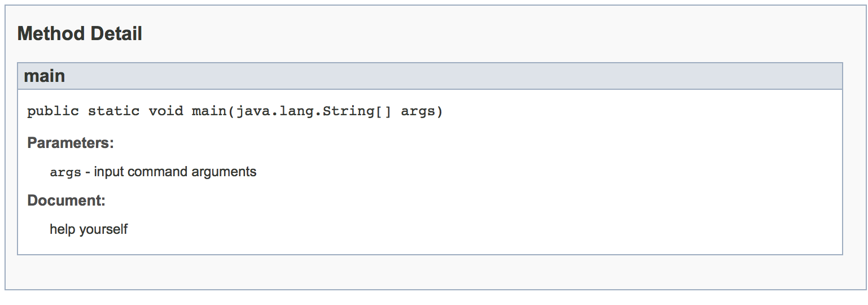
Task: Click the word "arguments" in the description
Action: point(224,172)
